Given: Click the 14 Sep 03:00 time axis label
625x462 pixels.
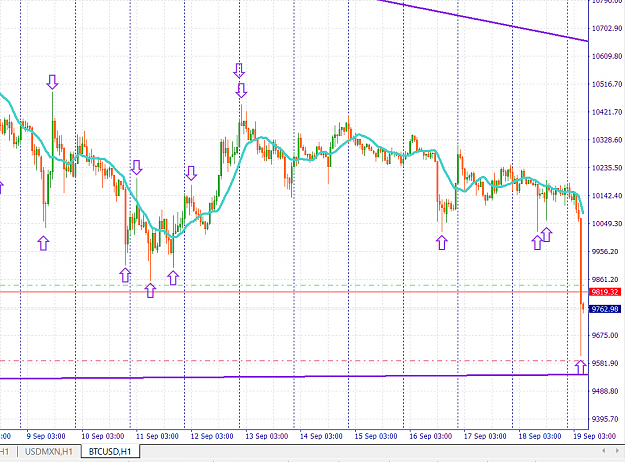Looking at the screenshot, I should 321,436.
